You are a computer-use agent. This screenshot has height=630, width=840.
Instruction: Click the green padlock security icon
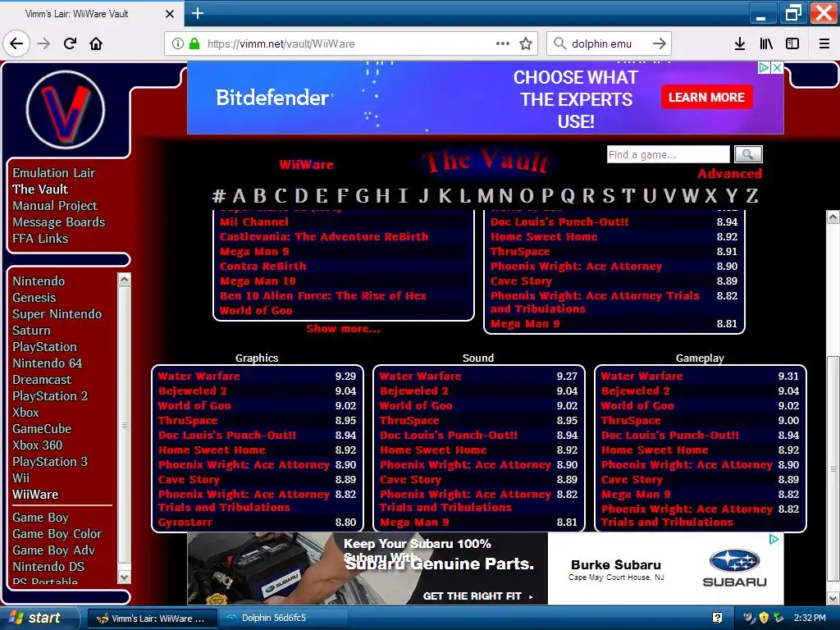click(194, 43)
